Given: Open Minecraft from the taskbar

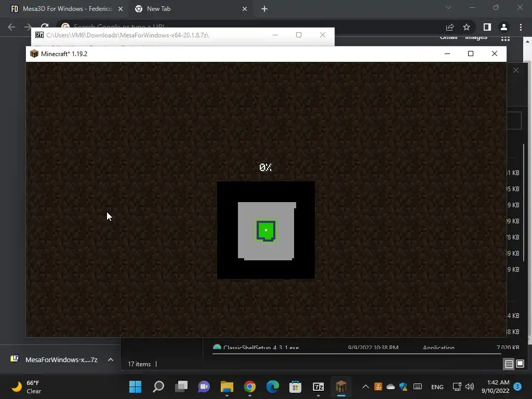Looking at the screenshot, I should tap(341, 387).
